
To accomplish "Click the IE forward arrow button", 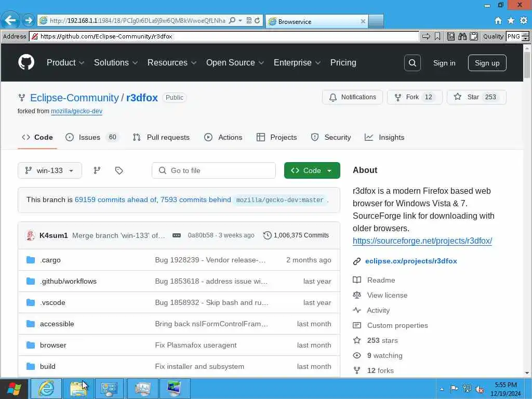I will (29, 20).
